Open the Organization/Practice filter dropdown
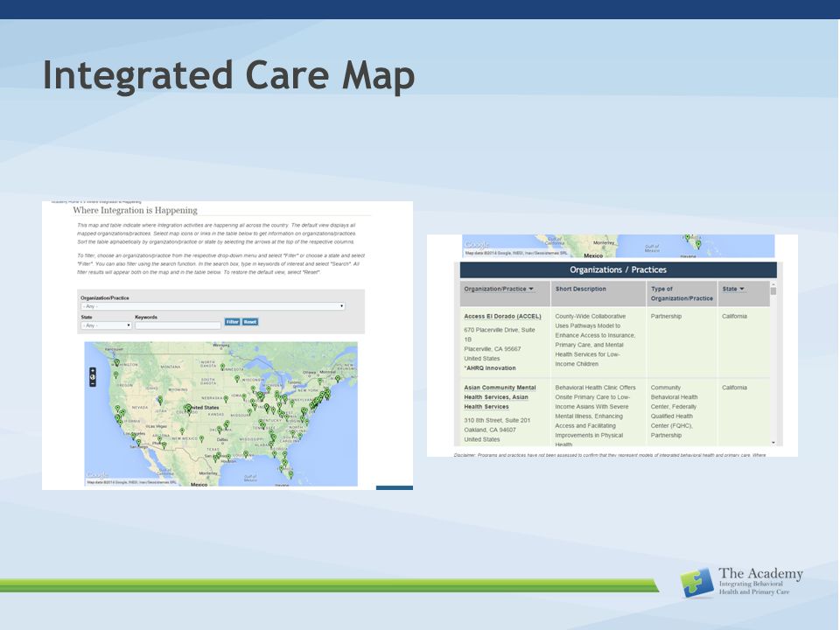This screenshot has width=840, height=630. click(213, 306)
